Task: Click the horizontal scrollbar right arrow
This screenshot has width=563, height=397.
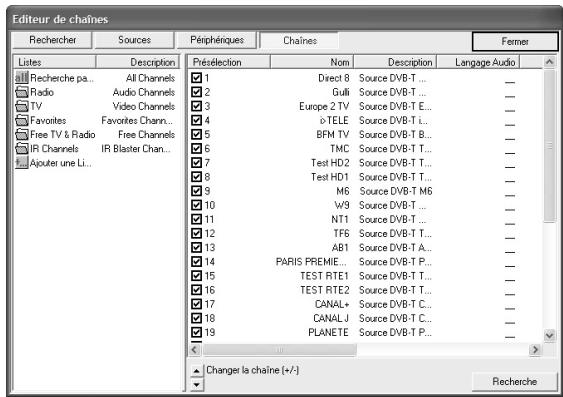Action: tap(535, 349)
